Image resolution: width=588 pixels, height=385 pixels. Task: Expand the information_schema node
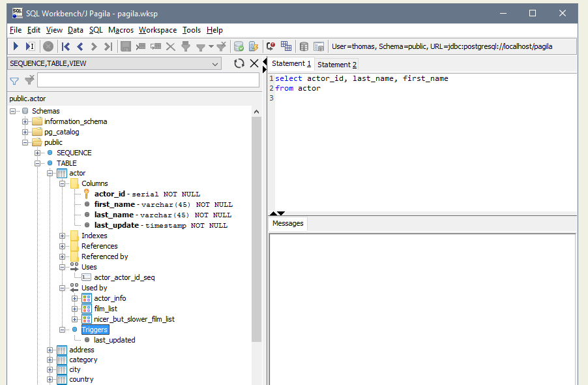(x=25, y=121)
